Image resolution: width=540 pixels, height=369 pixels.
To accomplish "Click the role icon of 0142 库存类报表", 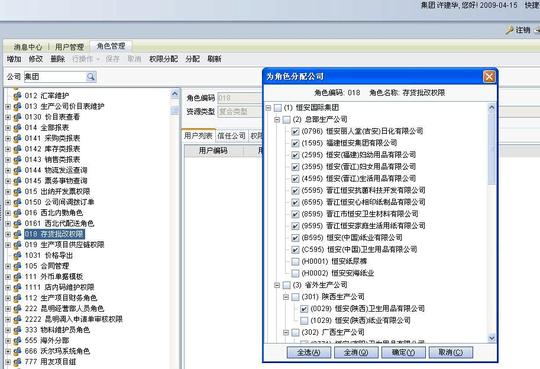I will click(x=17, y=149).
